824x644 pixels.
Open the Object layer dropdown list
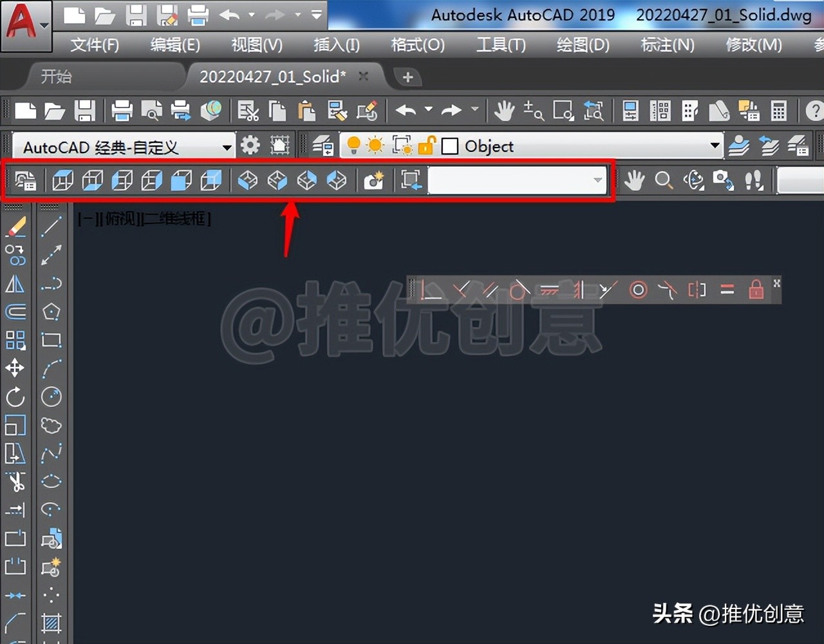pyautogui.click(x=715, y=146)
